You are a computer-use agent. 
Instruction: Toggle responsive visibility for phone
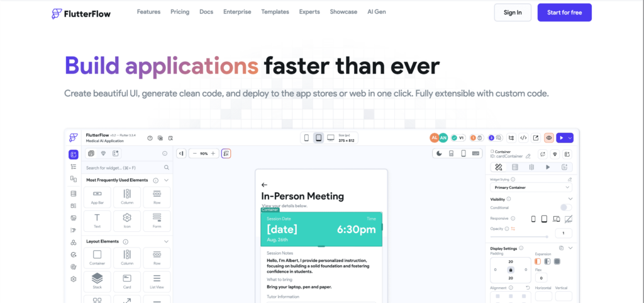coord(533,219)
